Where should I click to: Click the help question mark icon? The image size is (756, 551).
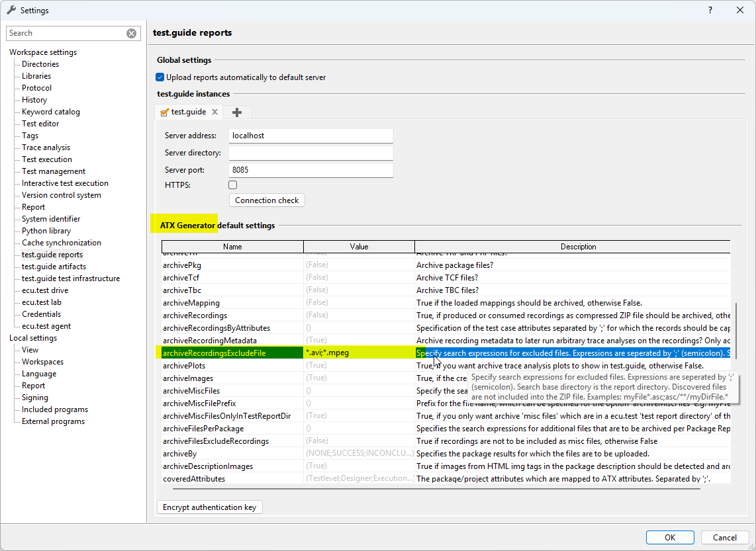[x=710, y=10]
